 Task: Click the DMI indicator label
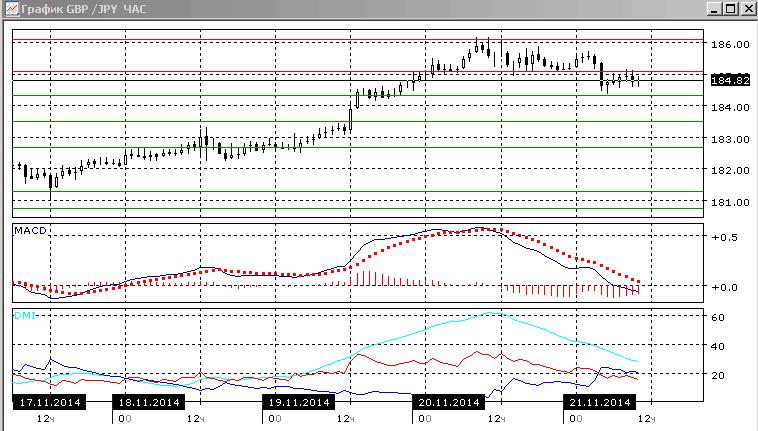25,316
